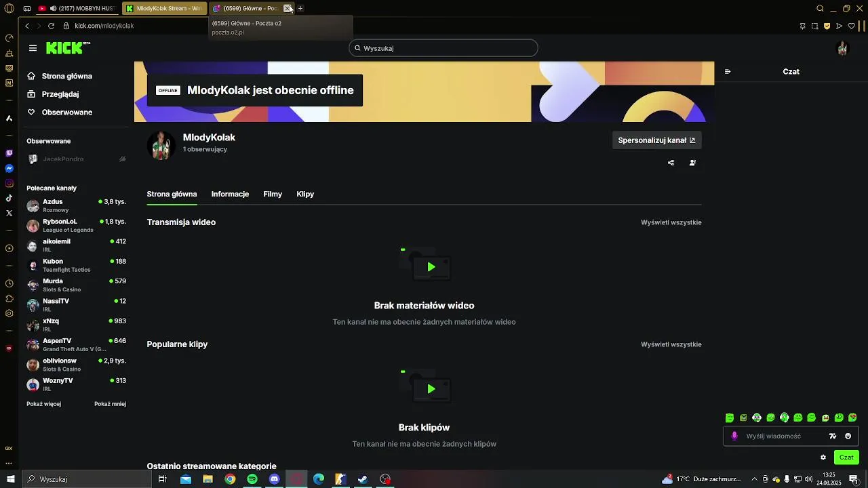The image size is (868, 488).
Task: Open Chrome from the taskbar
Action: tap(230, 479)
